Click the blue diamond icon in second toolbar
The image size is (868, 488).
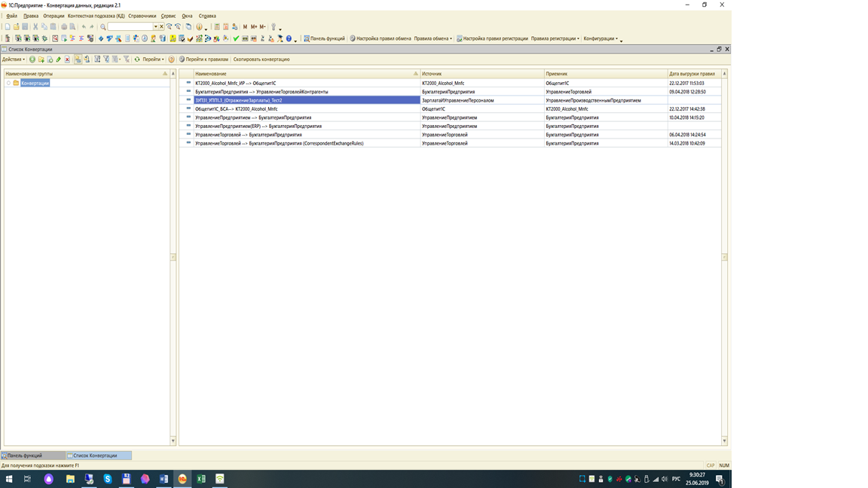click(101, 38)
